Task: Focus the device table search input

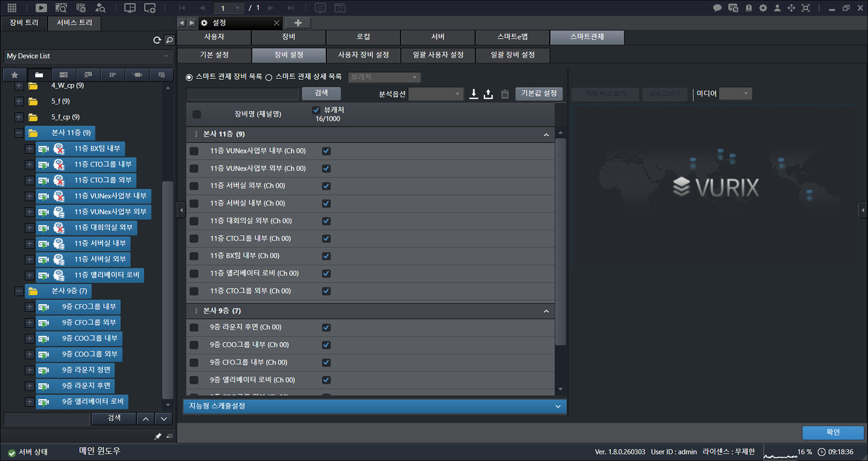Action: point(242,94)
